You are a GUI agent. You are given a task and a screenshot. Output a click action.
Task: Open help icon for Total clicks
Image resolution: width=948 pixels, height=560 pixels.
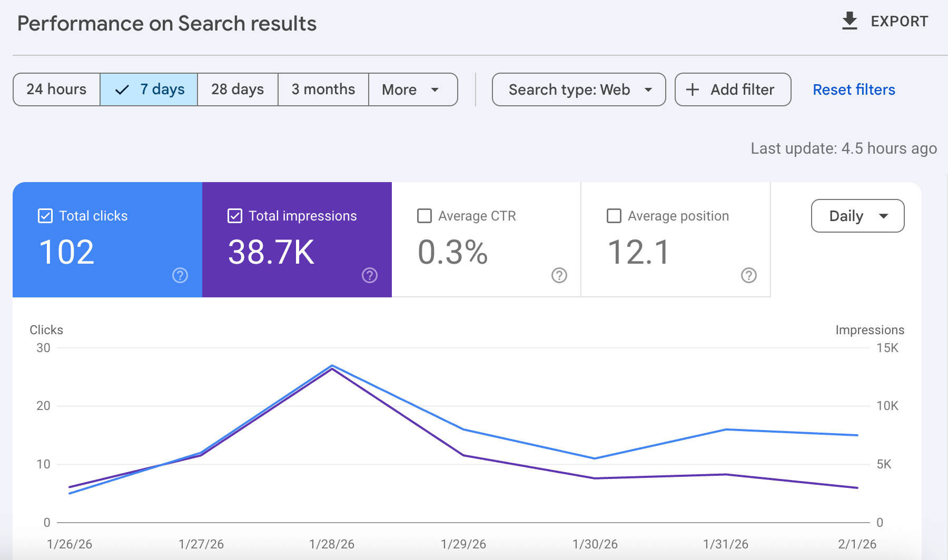(x=180, y=275)
